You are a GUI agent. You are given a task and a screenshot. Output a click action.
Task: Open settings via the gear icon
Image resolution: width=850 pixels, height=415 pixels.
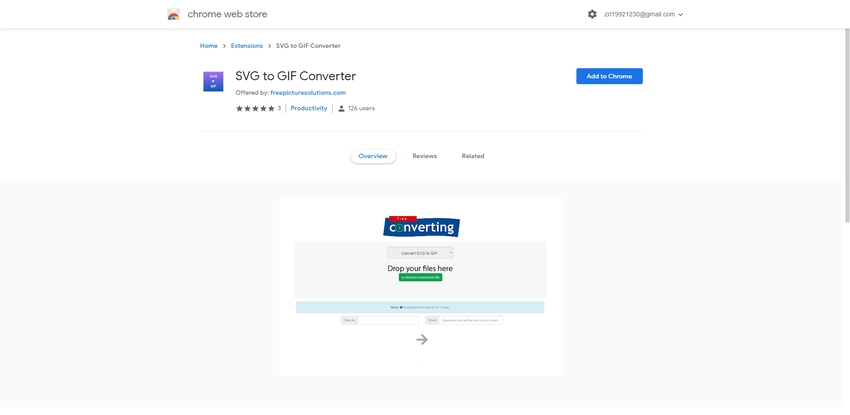pos(592,15)
